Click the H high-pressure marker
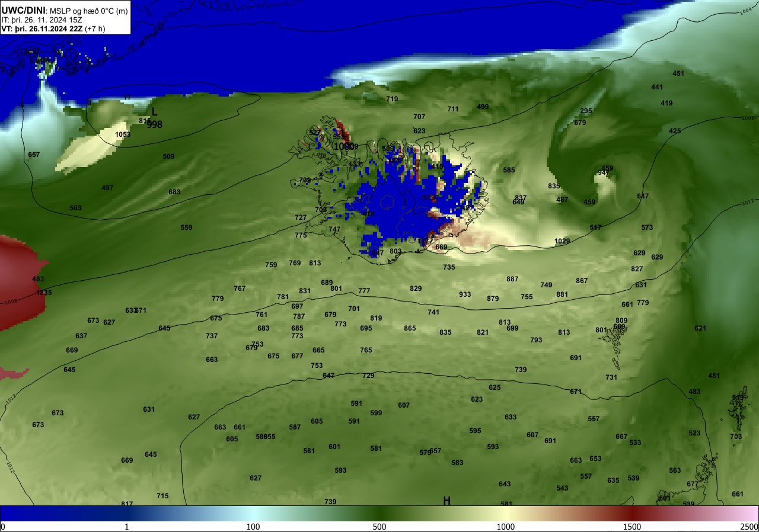Image resolution: width=759 pixels, height=532 pixels. [x=447, y=501]
